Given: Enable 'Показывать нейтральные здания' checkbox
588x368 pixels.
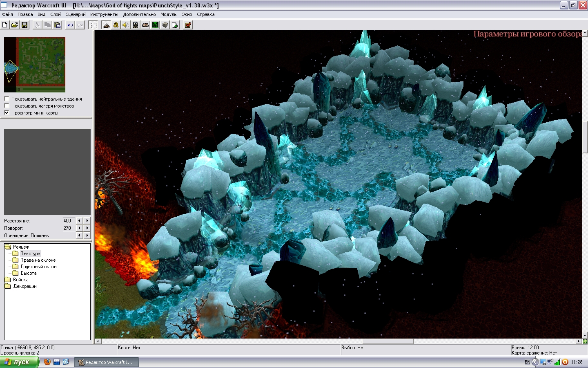Looking at the screenshot, I should [x=7, y=99].
